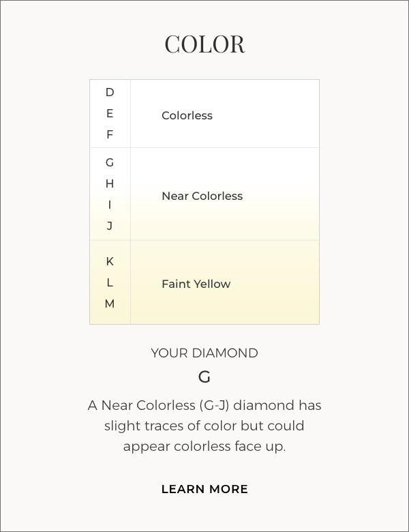409x532 pixels.
Task: Click the 'Faint Yellow' text label
Action: pyautogui.click(x=196, y=284)
